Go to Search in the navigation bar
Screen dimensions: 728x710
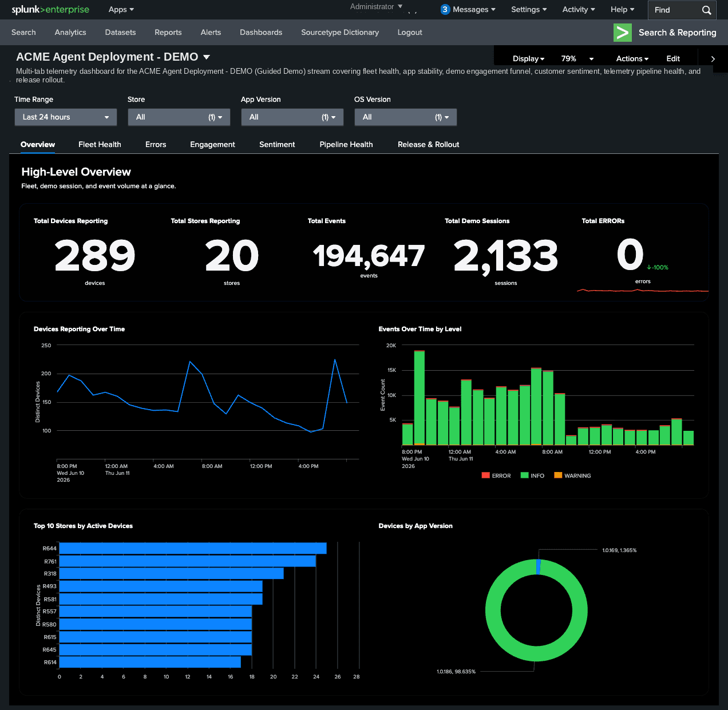pos(23,33)
